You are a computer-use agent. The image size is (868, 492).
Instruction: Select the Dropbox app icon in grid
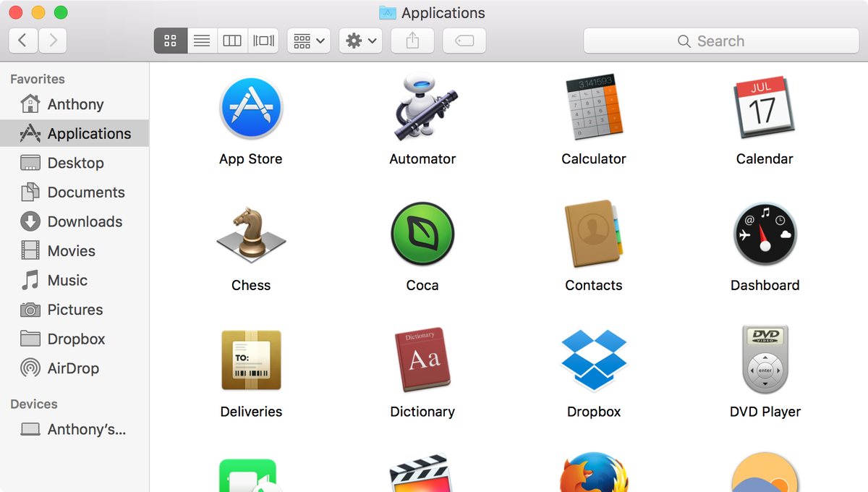(594, 360)
